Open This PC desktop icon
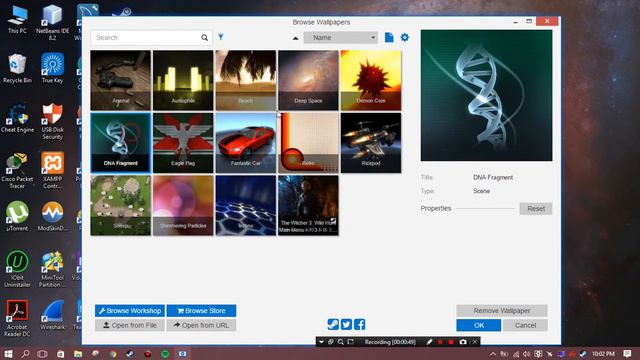Screen dimensions: 640x360 coord(17,20)
